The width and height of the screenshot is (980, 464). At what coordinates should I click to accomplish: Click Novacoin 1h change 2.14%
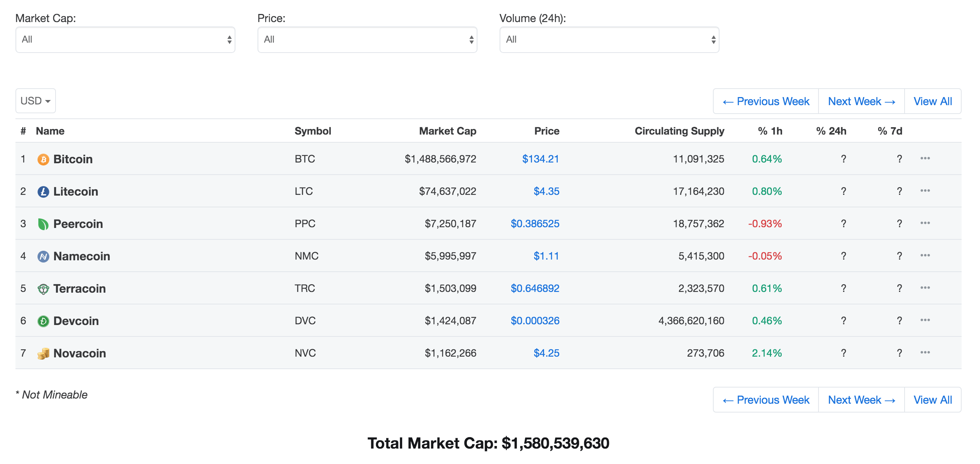coord(767,353)
